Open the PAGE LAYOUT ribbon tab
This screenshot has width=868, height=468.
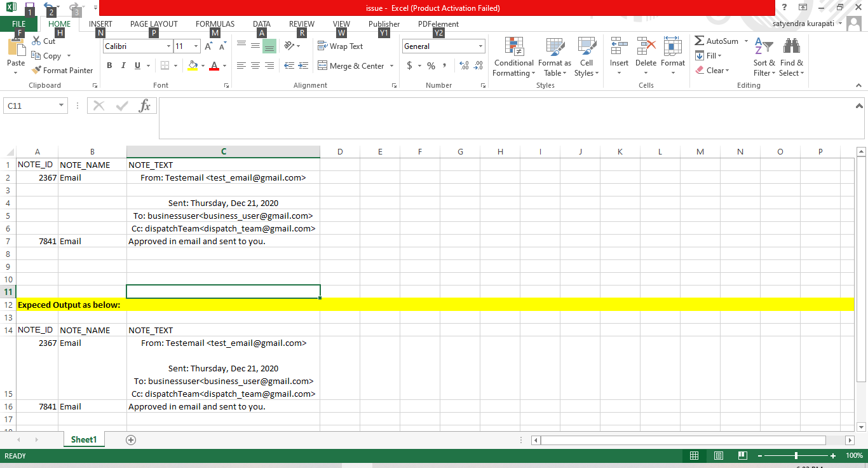pos(154,24)
